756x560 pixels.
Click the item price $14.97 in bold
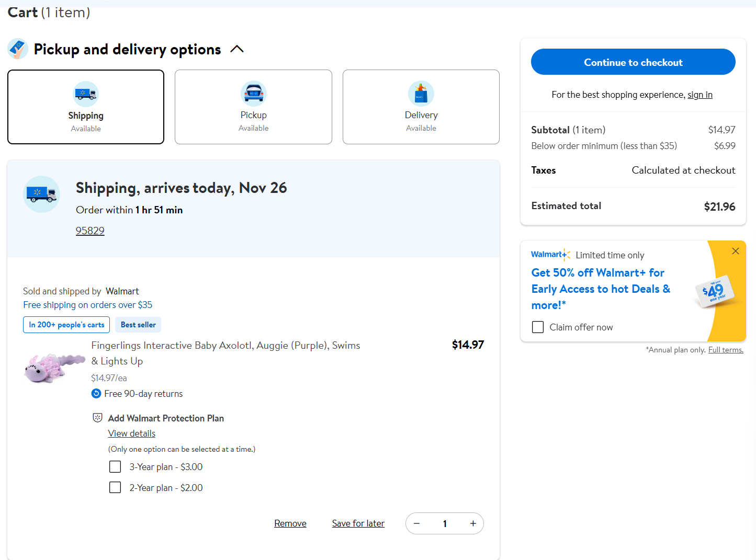pyautogui.click(x=468, y=345)
